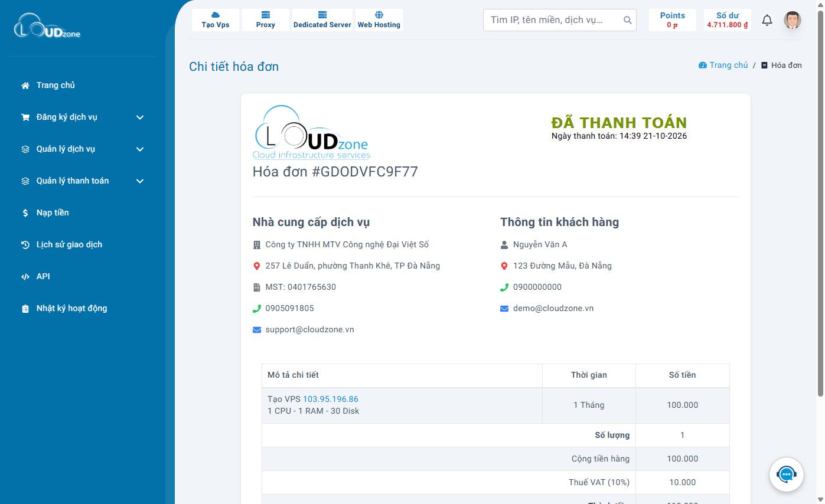Viewport: 825px width, 504px height.
Task: Open the API sidebar item
Action: (83, 277)
